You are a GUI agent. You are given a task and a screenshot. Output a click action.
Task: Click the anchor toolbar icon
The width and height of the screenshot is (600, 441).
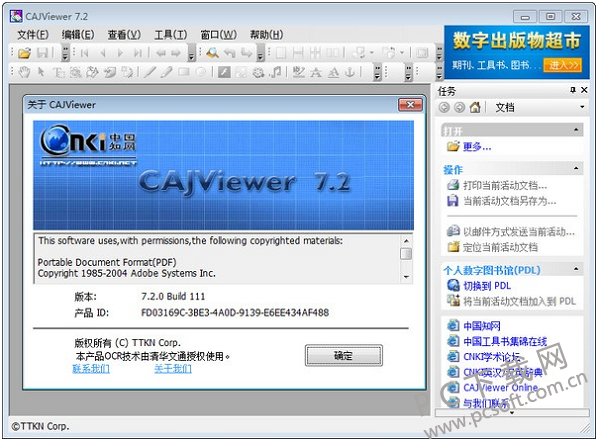[x=350, y=72]
